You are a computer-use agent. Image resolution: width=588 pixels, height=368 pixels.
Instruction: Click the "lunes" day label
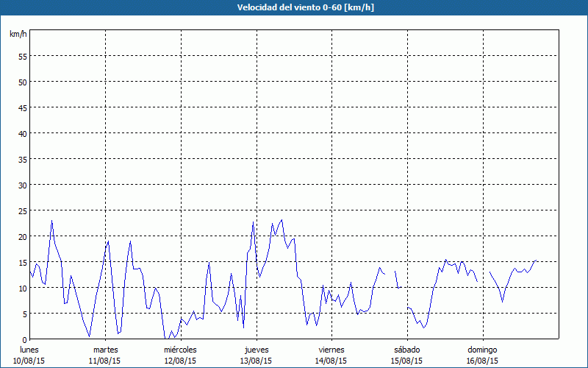click(x=29, y=350)
